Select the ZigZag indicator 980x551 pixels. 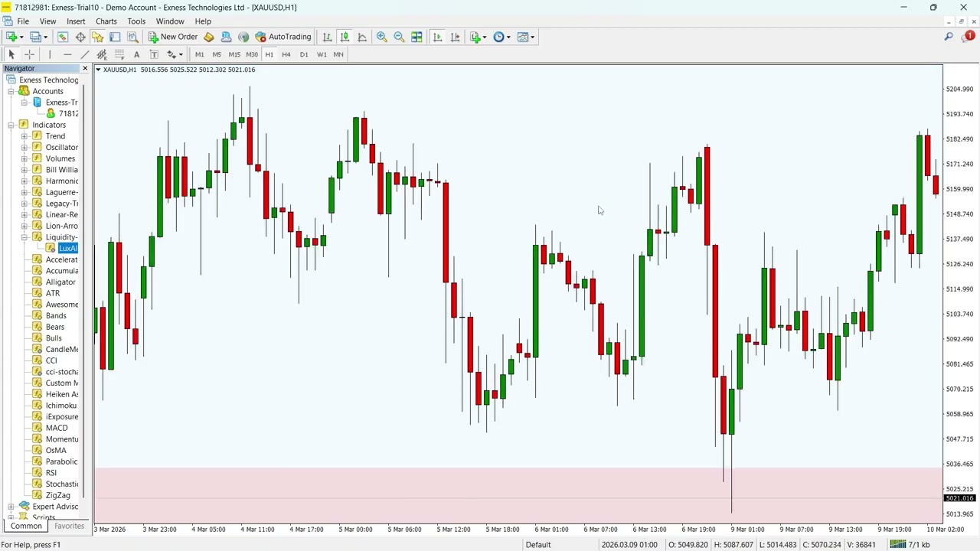(x=57, y=495)
